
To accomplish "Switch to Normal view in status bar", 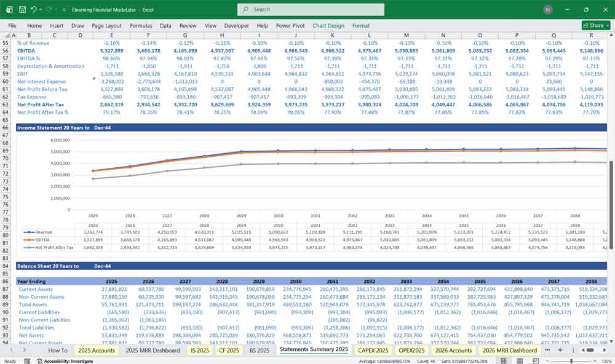I will point(504,360).
